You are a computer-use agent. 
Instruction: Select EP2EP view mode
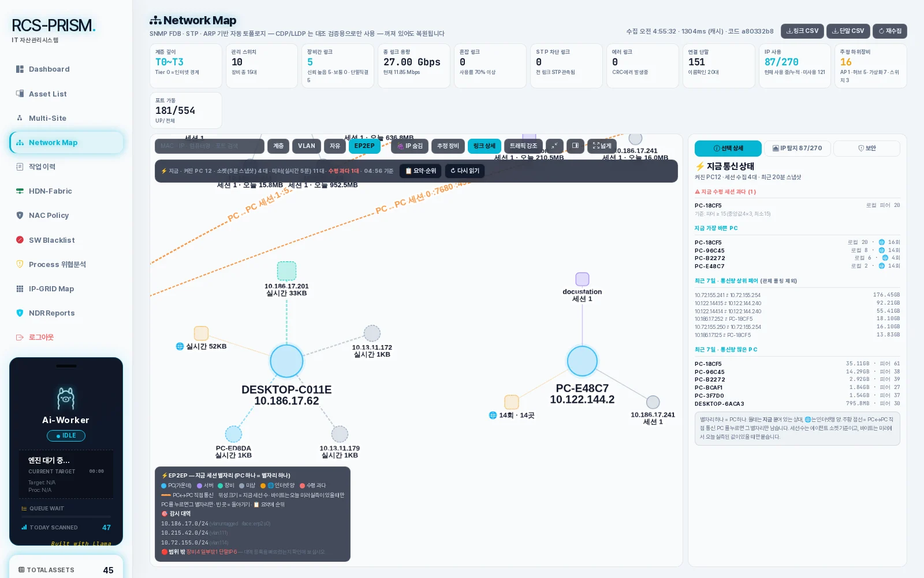364,146
